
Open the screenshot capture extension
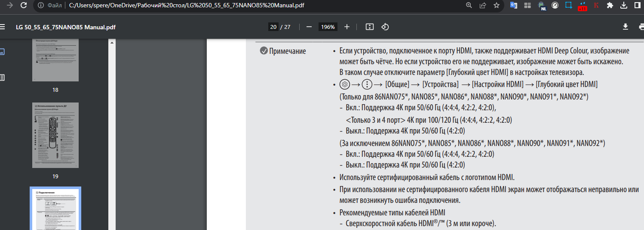click(x=569, y=6)
